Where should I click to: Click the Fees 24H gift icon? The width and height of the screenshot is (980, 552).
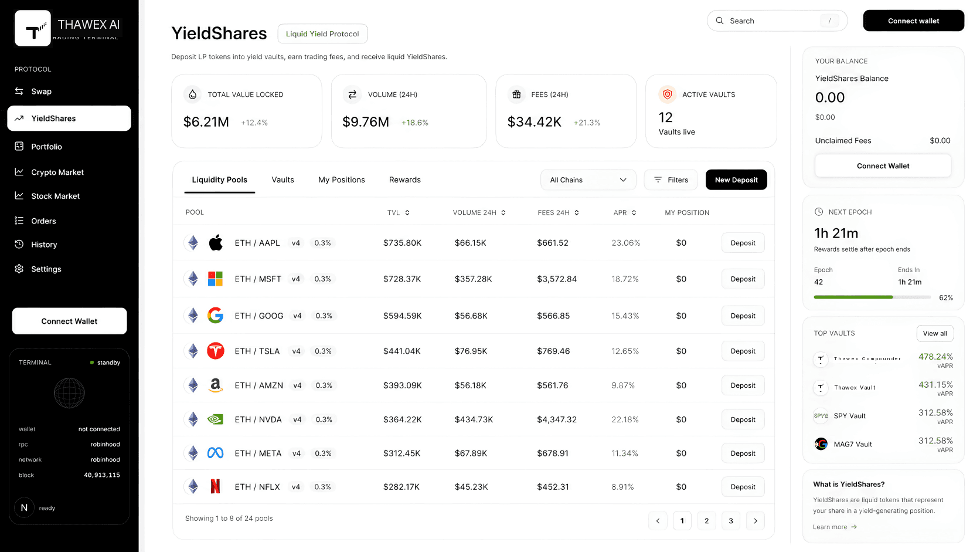coord(516,94)
